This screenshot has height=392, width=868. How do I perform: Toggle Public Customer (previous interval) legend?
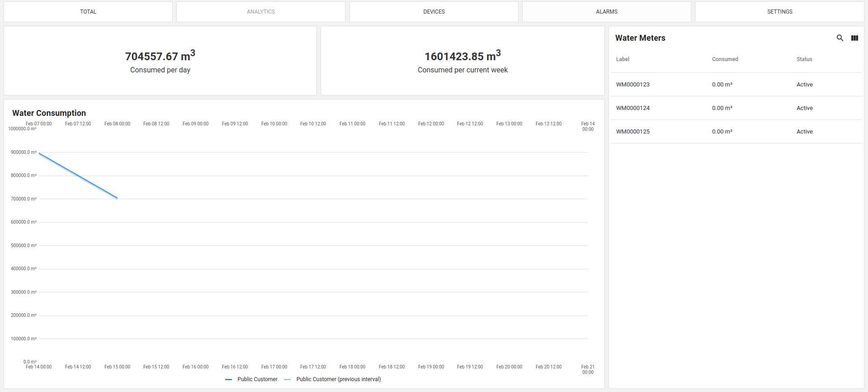click(338, 379)
